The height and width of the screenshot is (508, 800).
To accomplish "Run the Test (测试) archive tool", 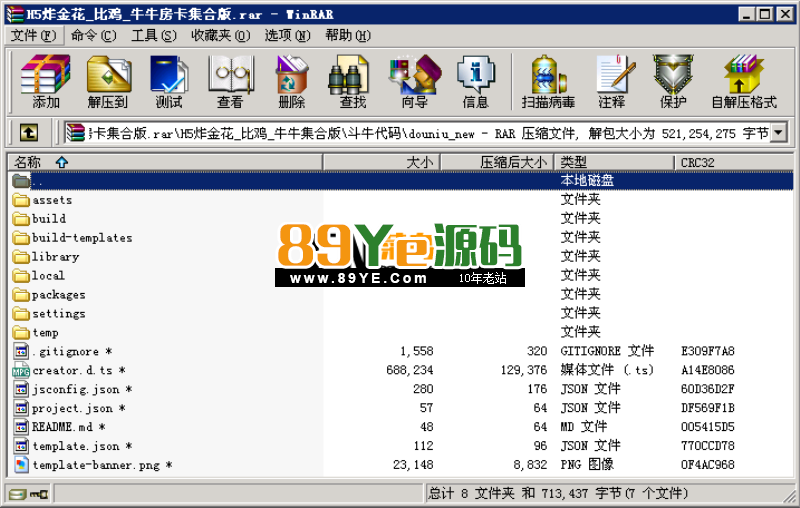I will point(169,81).
